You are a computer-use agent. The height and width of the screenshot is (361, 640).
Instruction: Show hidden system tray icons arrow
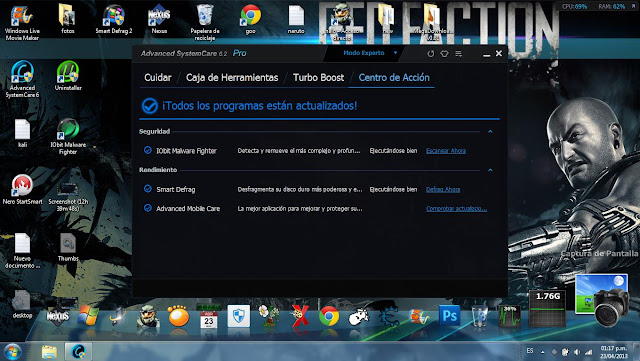542,352
